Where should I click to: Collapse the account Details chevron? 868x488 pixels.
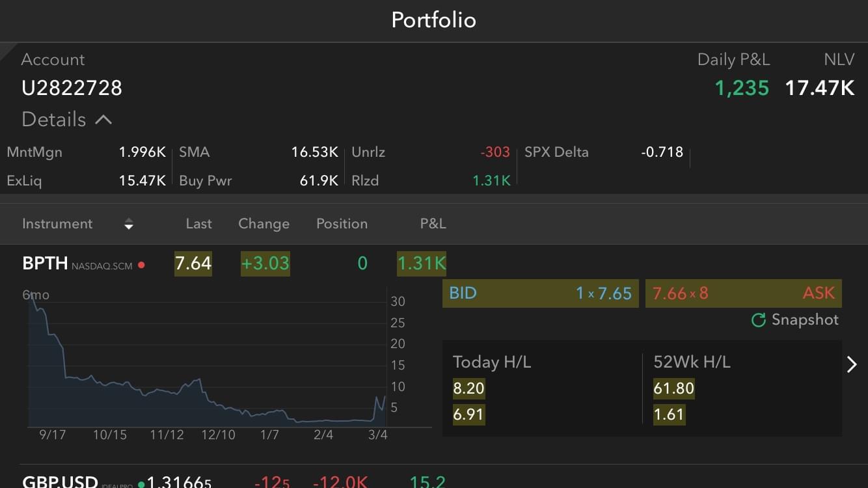point(103,120)
